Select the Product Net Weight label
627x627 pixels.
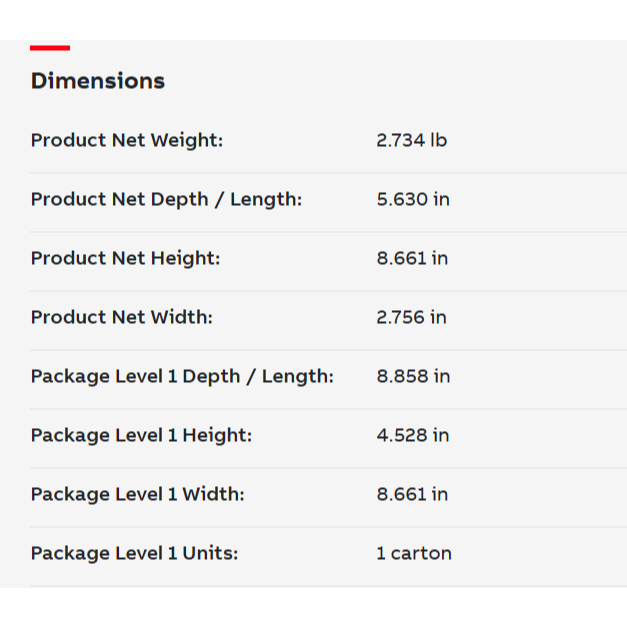[127, 141]
